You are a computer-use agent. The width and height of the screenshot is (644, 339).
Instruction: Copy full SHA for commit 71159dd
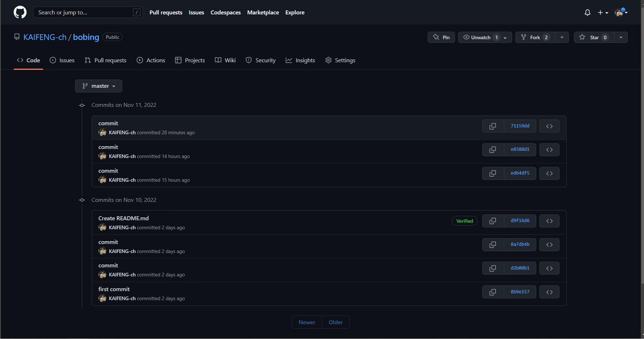[x=493, y=126]
